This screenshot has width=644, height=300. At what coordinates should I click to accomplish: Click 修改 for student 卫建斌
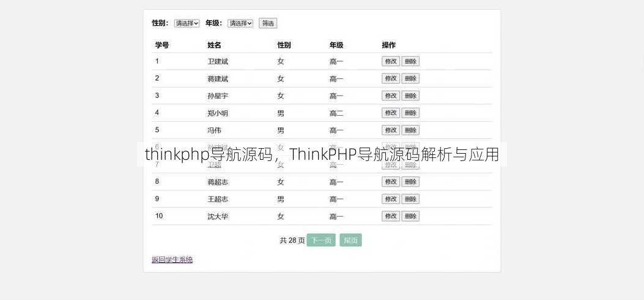tap(391, 61)
